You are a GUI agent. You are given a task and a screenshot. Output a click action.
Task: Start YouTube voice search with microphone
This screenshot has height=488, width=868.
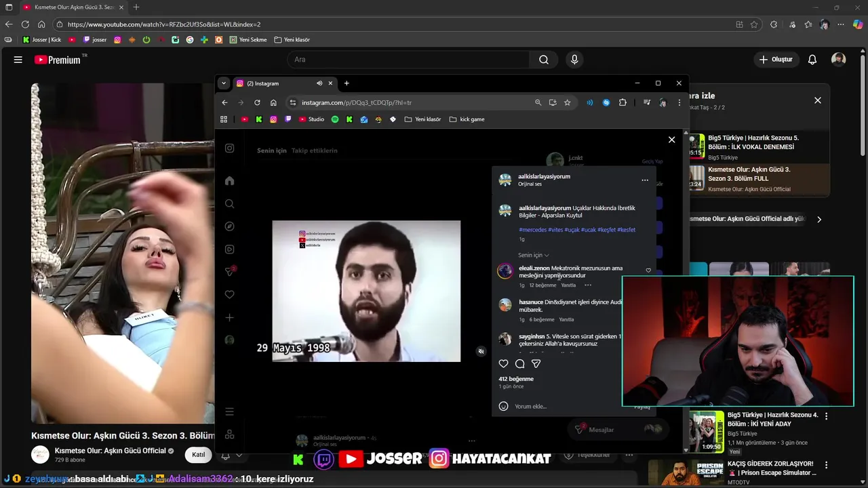574,60
